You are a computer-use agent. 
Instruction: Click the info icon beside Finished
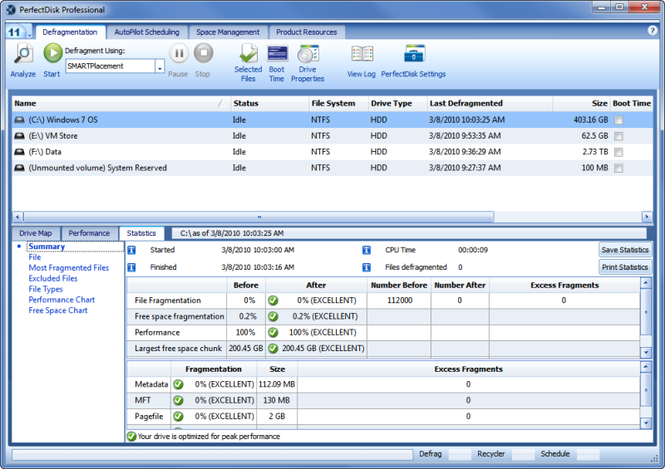(132, 268)
